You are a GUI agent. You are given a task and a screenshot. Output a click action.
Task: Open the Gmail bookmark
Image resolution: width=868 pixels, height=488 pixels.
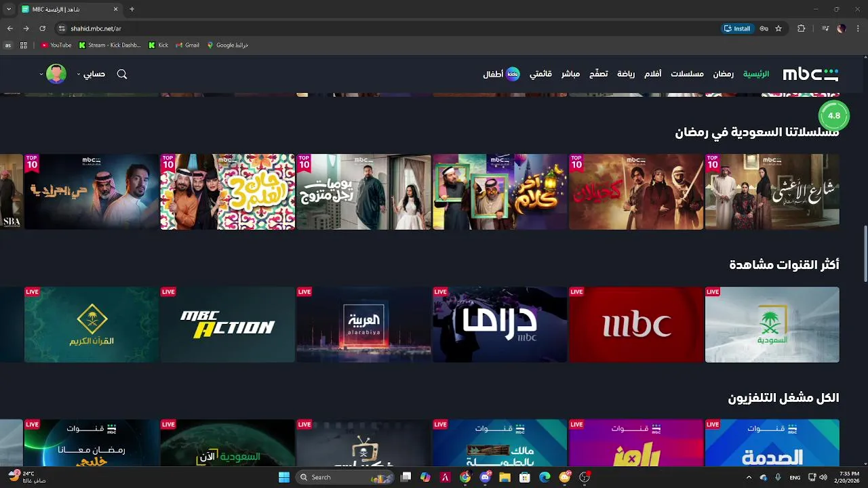click(x=187, y=45)
